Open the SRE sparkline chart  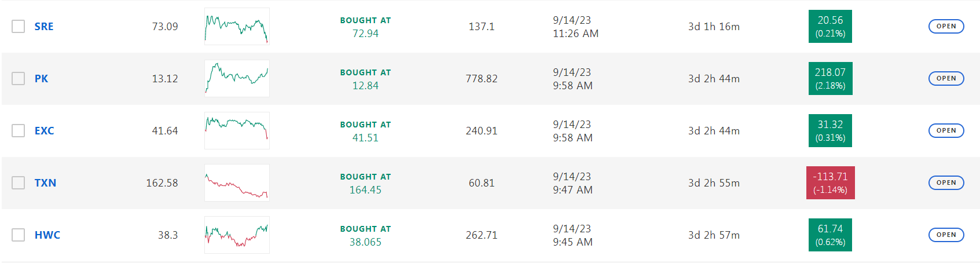[237, 27]
